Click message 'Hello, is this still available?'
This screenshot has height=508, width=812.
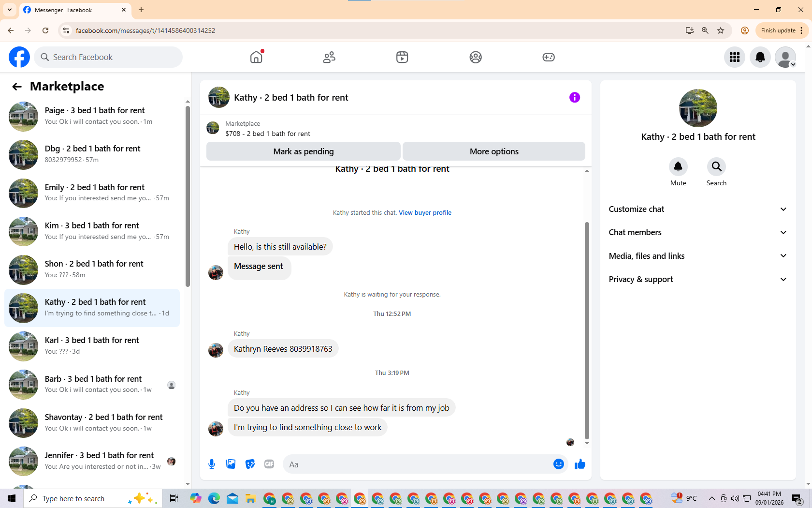click(280, 247)
